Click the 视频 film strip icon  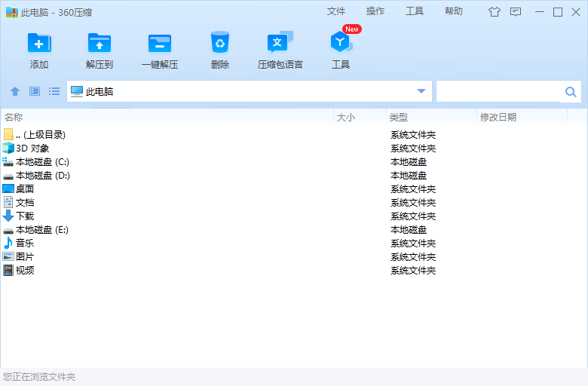pyautogui.click(x=8, y=270)
